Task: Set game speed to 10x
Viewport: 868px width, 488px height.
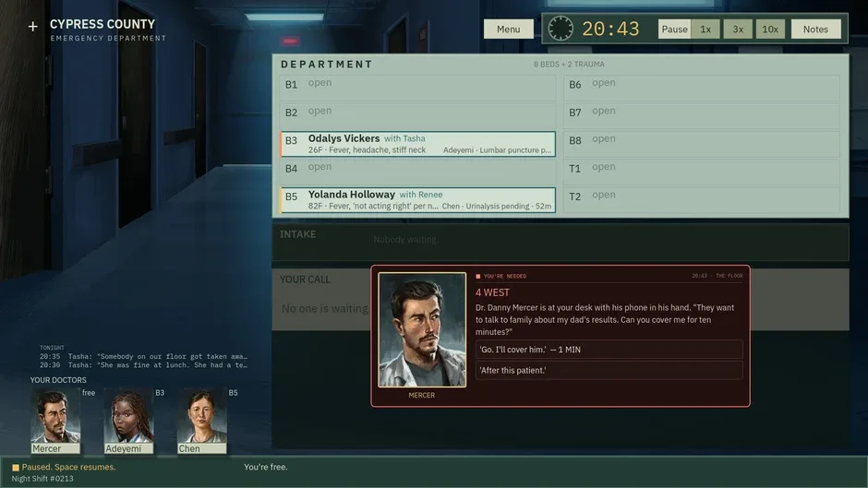Action: click(x=770, y=30)
